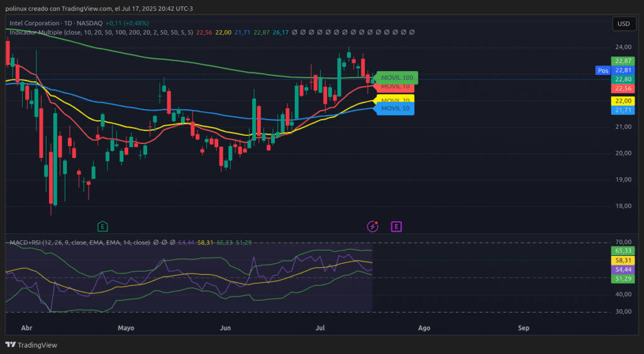Open the USD currency selector
This screenshot has width=644, height=354.
click(623, 24)
